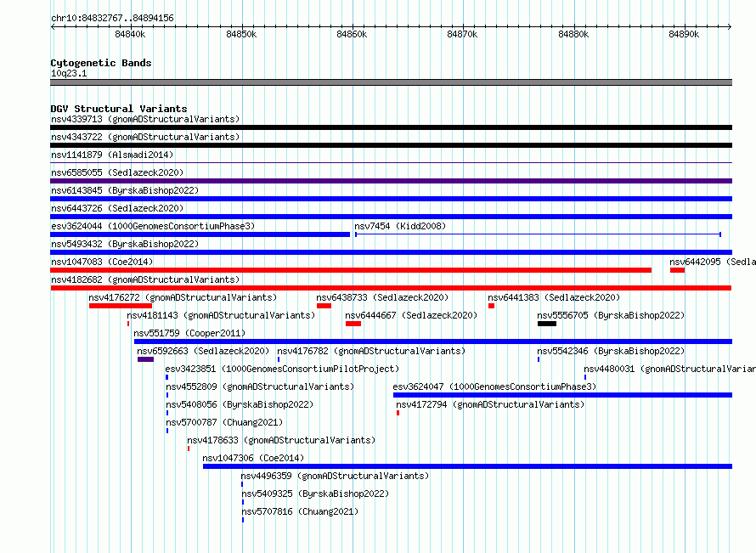Click the DGV Structural Variants track title
756x553 pixels.
[x=119, y=109]
